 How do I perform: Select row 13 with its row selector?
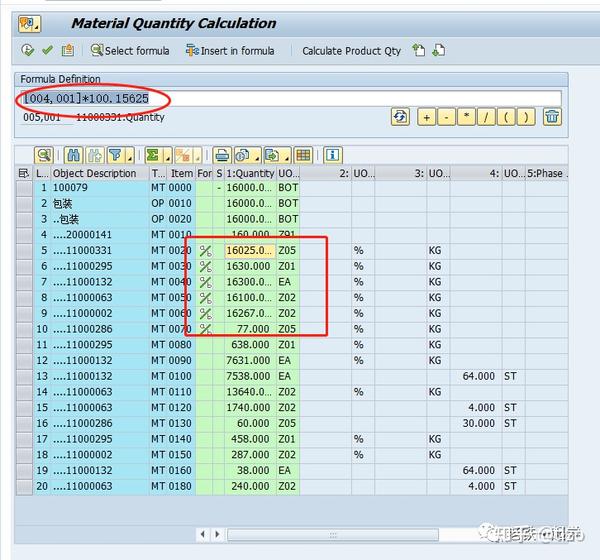click(x=24, y=376)
